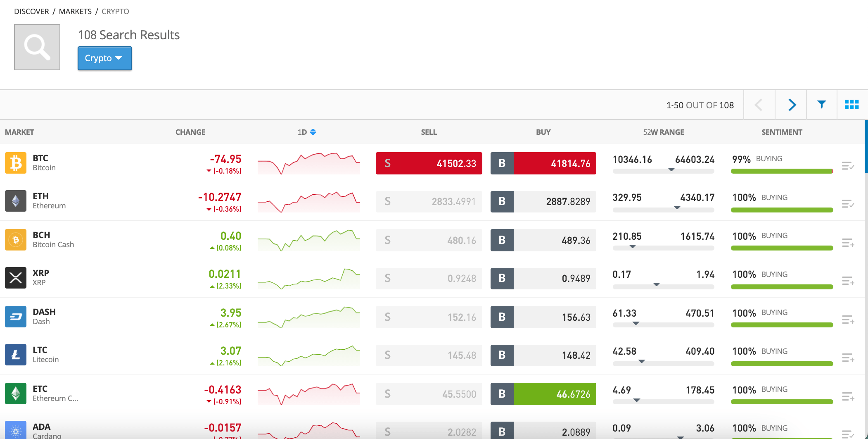This screenshot has height=439, width=868.
Task: Buy BTC at 41814.76
Action: click(x=543, y=163)
